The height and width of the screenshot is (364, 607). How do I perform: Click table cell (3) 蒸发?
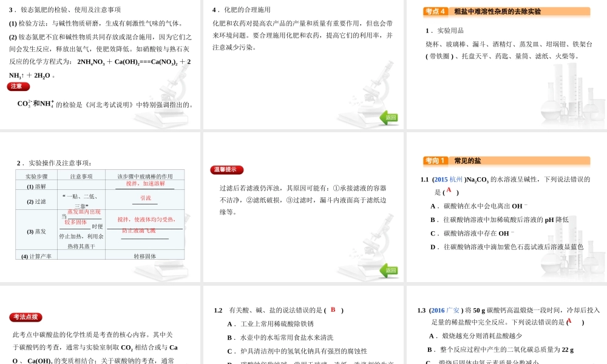click(x=36, y=231)
